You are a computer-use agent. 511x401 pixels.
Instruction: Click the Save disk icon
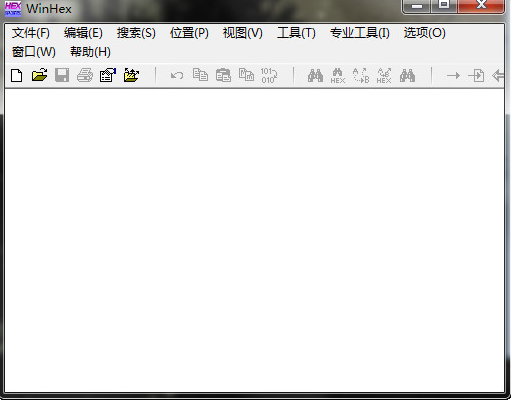(x=62, y=75)
